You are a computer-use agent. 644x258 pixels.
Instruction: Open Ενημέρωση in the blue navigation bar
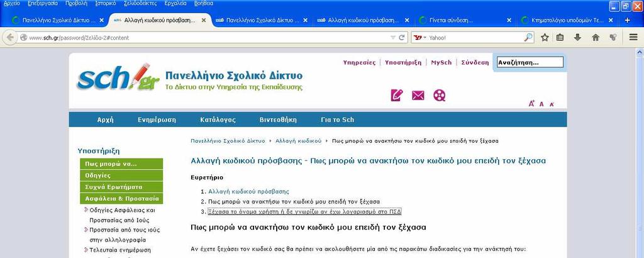pyautogui.click(x=157, y=120)
